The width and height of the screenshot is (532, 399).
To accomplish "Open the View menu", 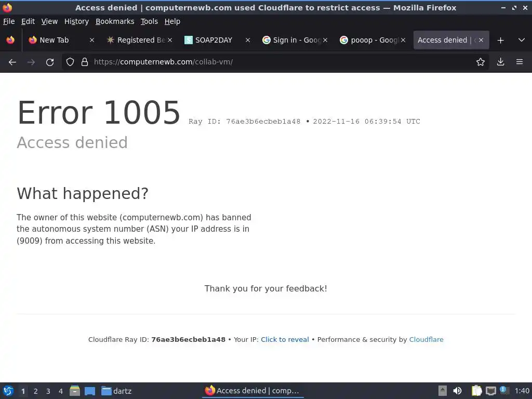I will click(x=49, y=21).
